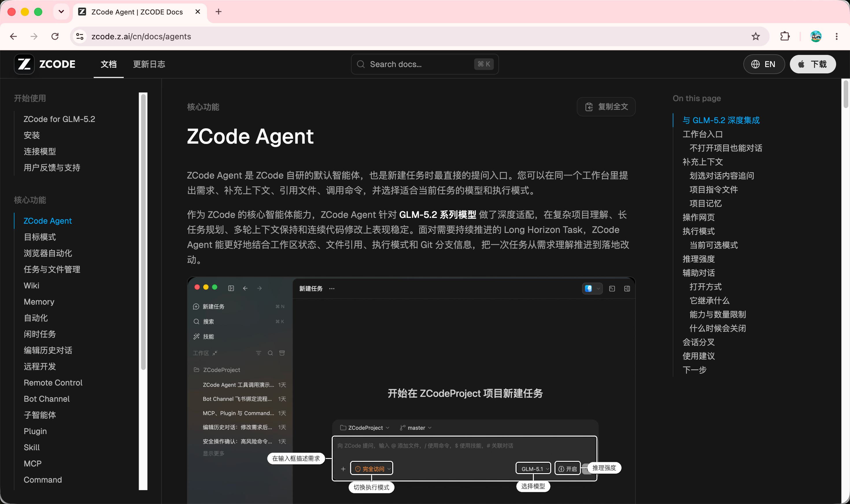The width and height of the screenshot is (850, 504).
Task: Open the Chrome profile avatar
Action: 816,36
